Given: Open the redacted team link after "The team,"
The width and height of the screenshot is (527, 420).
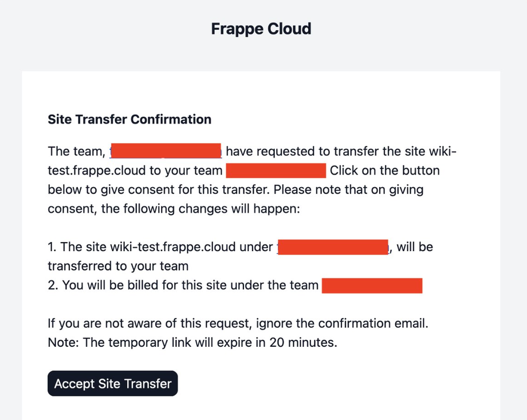Looking at the screenshot, I should pos(166,150).
